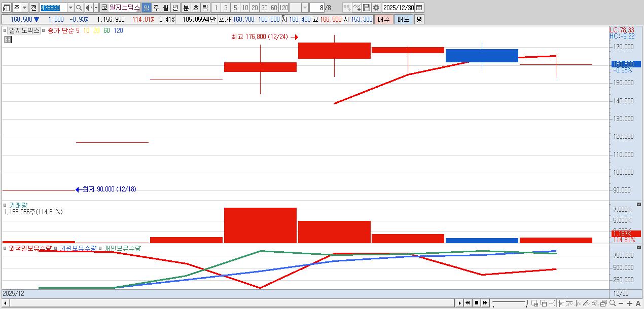Select the 년 (yearly) period tab
The width and height of the screenshot is (644, 309).
[175, 8]
